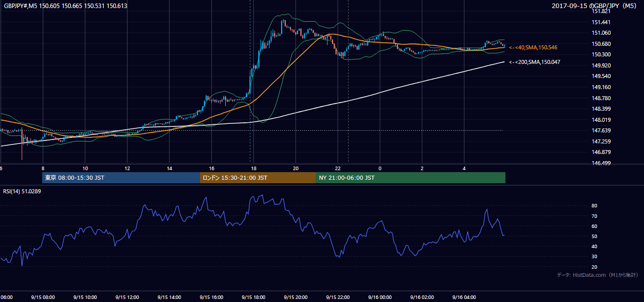Image resolution: width=644 pixels, height=302 pixels.
Task: Select the ロンドン 15:30-21:00 JST session bar
Action: (258, 178)
